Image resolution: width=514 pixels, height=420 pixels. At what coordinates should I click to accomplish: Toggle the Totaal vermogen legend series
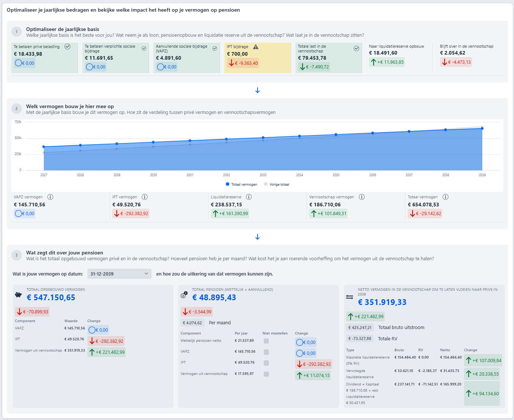242,185
